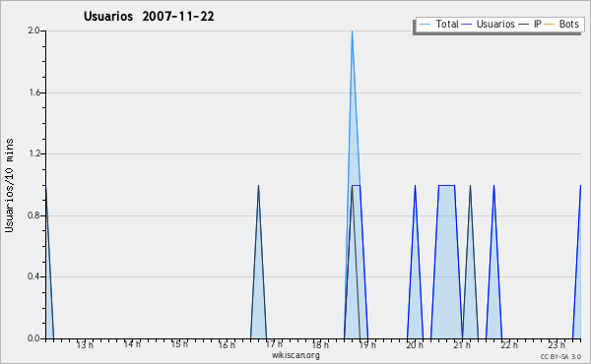Click the '21 h' x-axis label
The width and height of the screenshot is (591, 364).
click(462, 344)
